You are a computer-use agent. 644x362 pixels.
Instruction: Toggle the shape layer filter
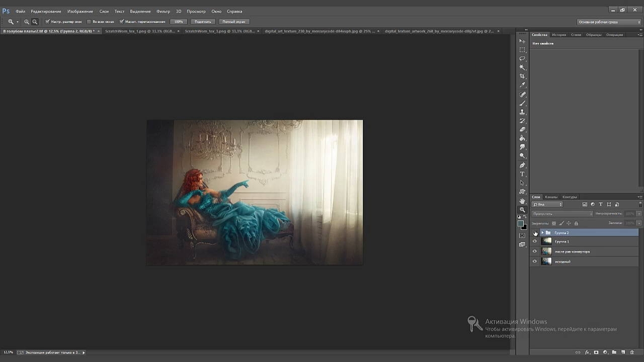609,205
